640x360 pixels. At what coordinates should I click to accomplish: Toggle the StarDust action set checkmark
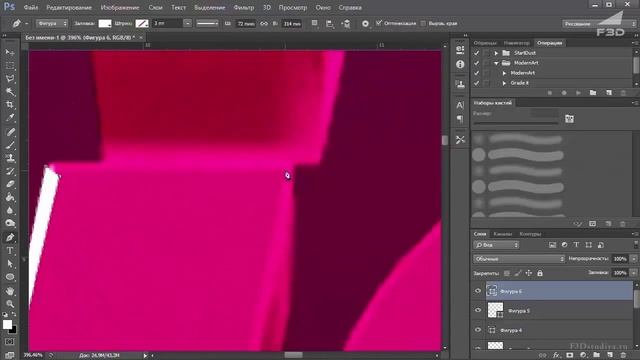pyautogui.click(x=476, y=53)
